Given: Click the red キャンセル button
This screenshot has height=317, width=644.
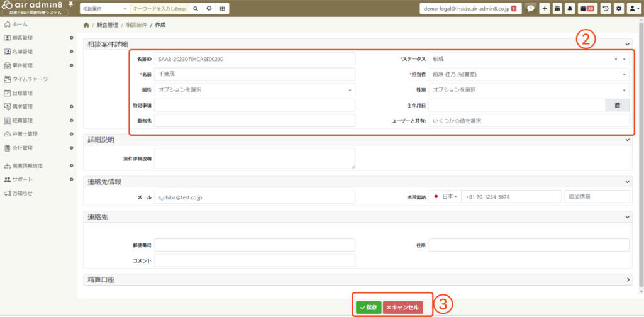Looking at the screenshot, I should pos(402,308).
